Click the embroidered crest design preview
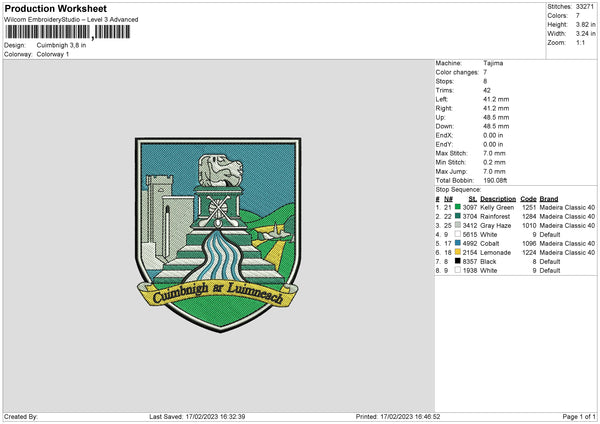 click(x=218, y=235)
